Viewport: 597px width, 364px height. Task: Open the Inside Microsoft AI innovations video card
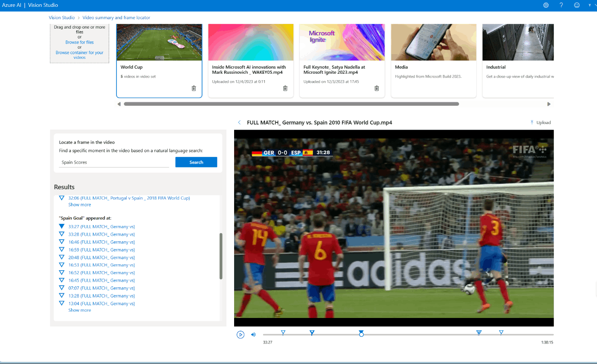(x=251, y=61)
